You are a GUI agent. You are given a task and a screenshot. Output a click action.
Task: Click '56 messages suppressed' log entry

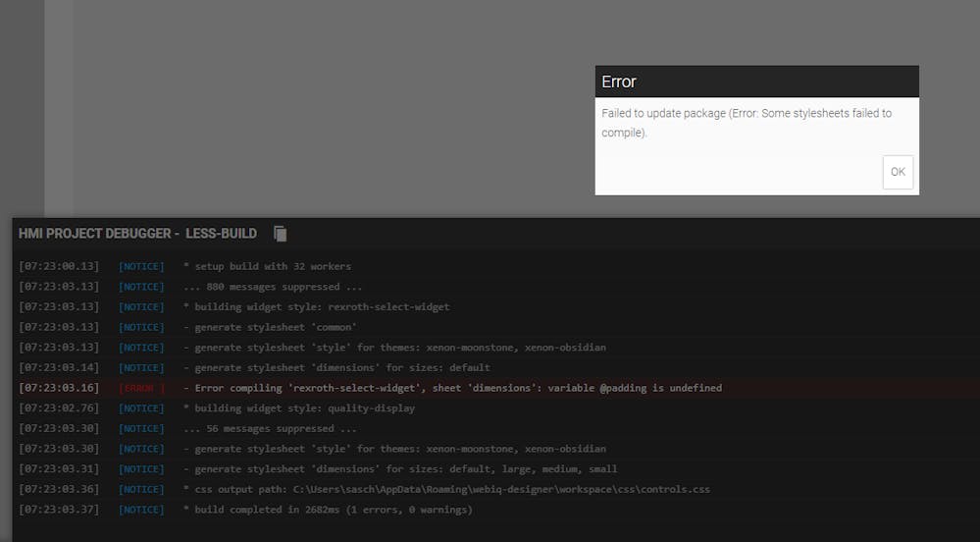pos(269,428)
